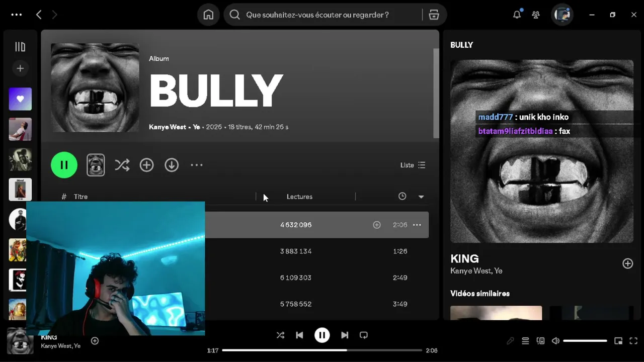Change view using the Liste dropdown
The height and width of the screenshot is (362, 644).
[x=413, y=165]
